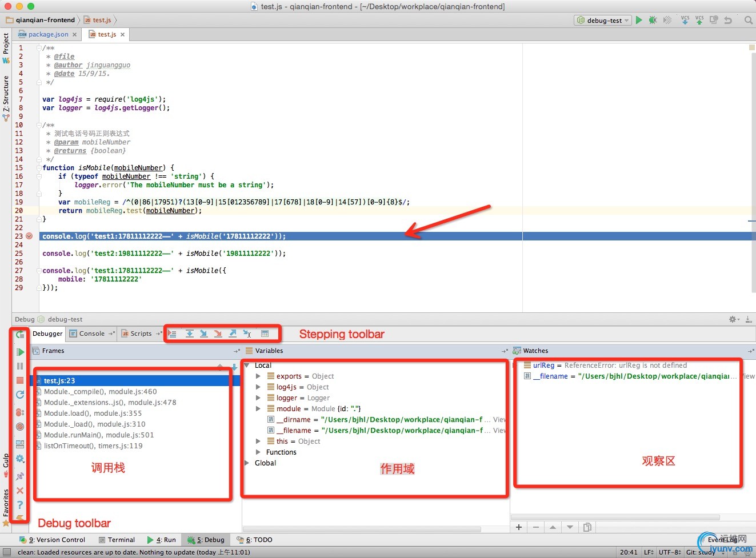Open debugger settings gear menu
The height and width of the screenshot is (558, 756).
coord(20,459)
